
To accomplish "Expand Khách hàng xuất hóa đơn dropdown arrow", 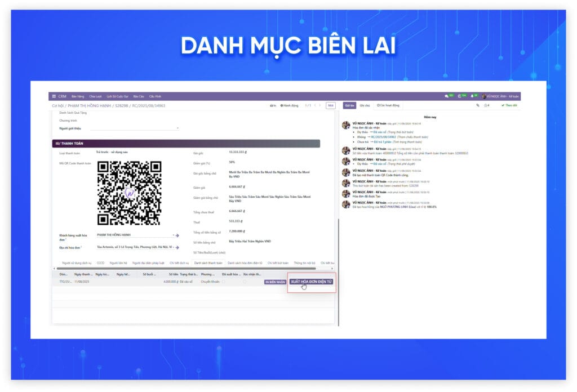I will (174, 235).
